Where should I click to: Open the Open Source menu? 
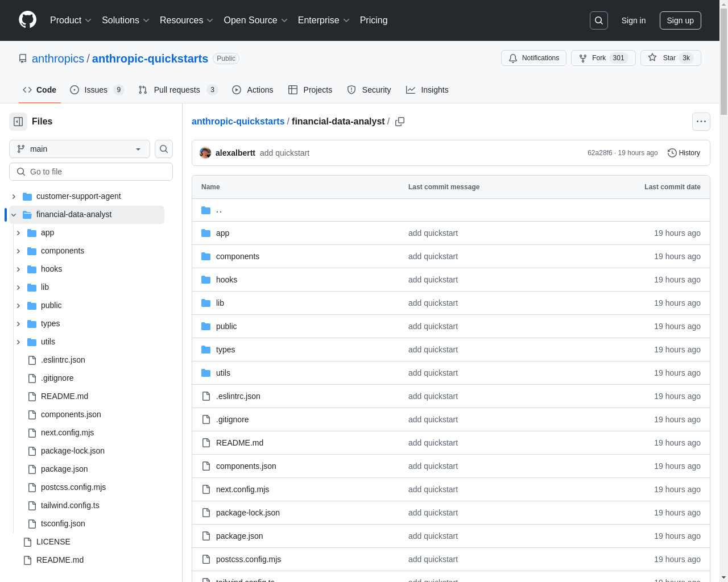click(256, 20)
